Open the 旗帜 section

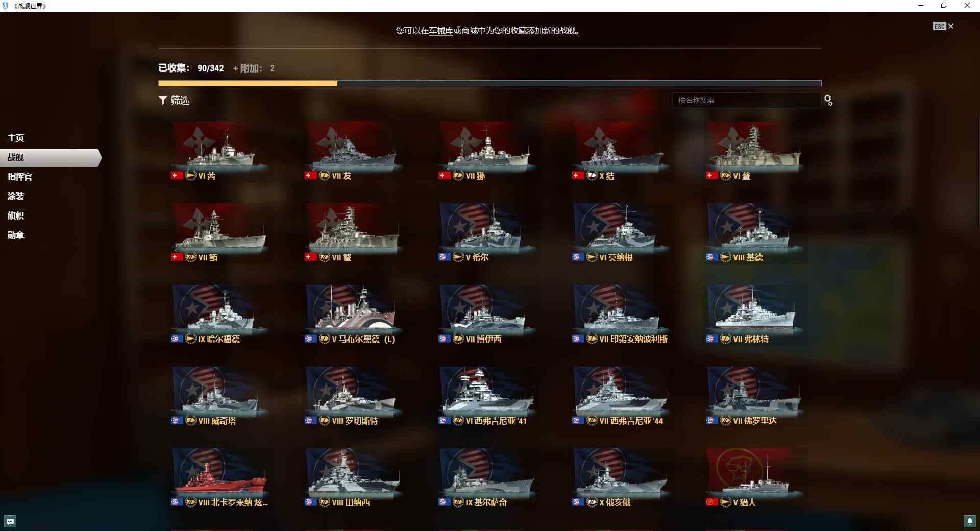(16, 215)
